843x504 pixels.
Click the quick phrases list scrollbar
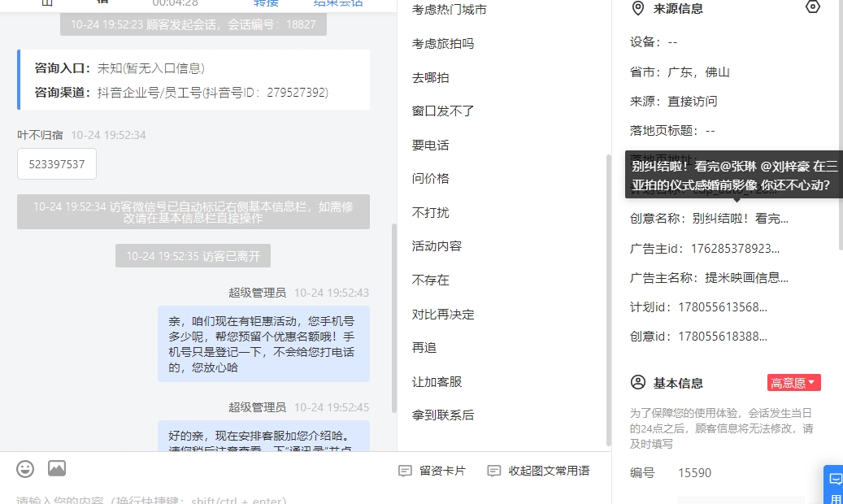(609, 300)
